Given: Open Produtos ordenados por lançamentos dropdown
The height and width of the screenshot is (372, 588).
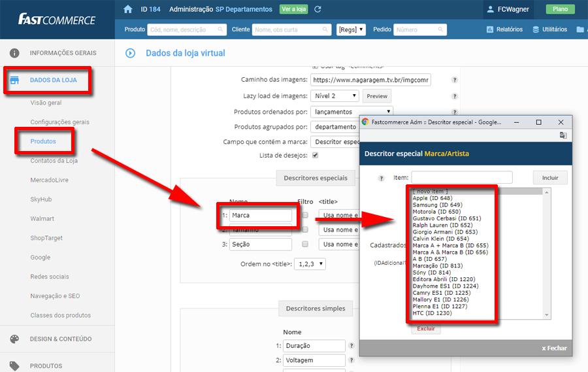Looking at the screenshot, I should coord(351,112).
